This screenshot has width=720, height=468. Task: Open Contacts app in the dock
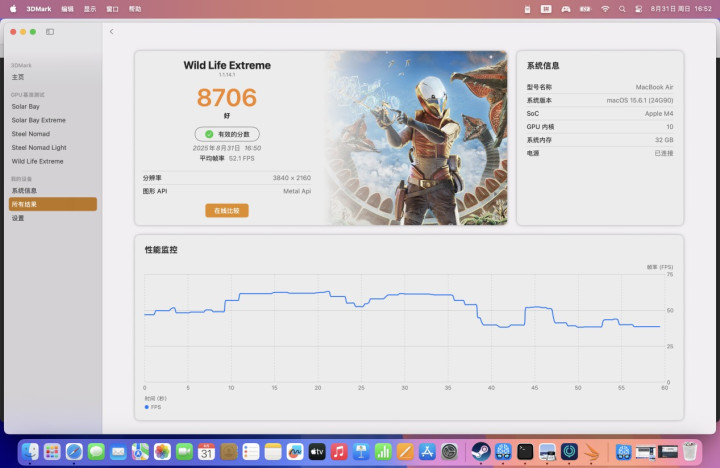point(229,452)
